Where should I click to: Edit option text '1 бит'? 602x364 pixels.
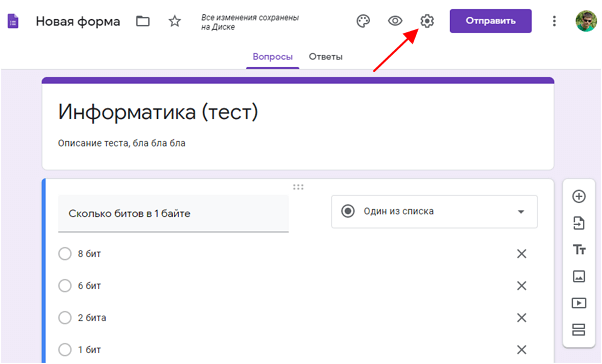click(89, 350)
